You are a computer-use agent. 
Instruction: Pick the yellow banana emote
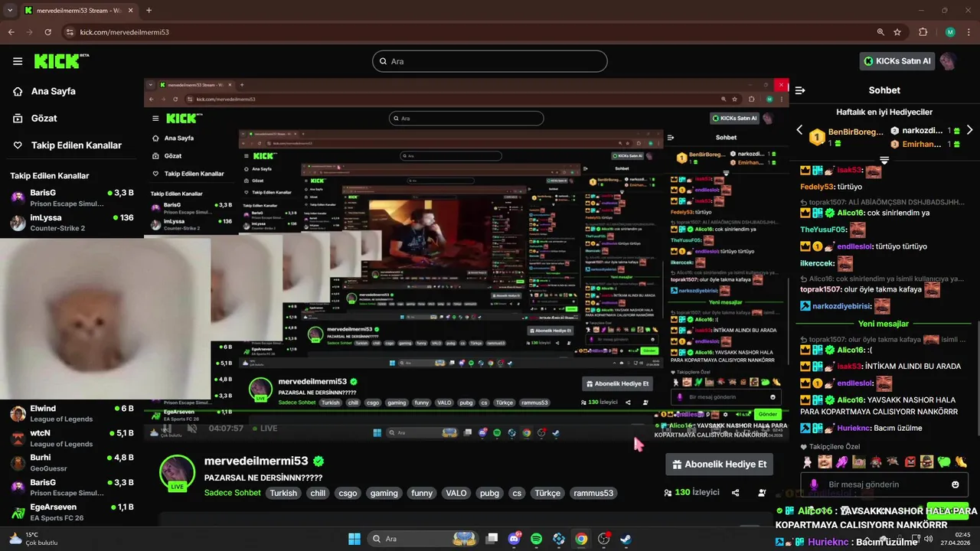(961, 461)
